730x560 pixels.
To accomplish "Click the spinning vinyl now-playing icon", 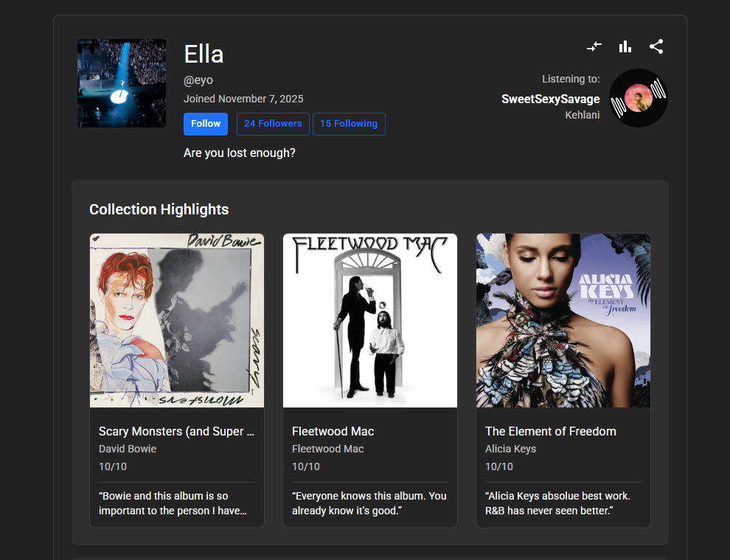I will (x=639, y=98).
